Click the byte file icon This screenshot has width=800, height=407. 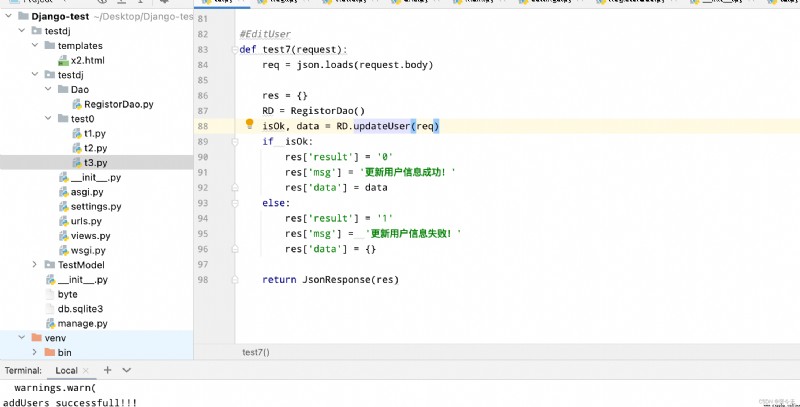(x=49, y=294)
